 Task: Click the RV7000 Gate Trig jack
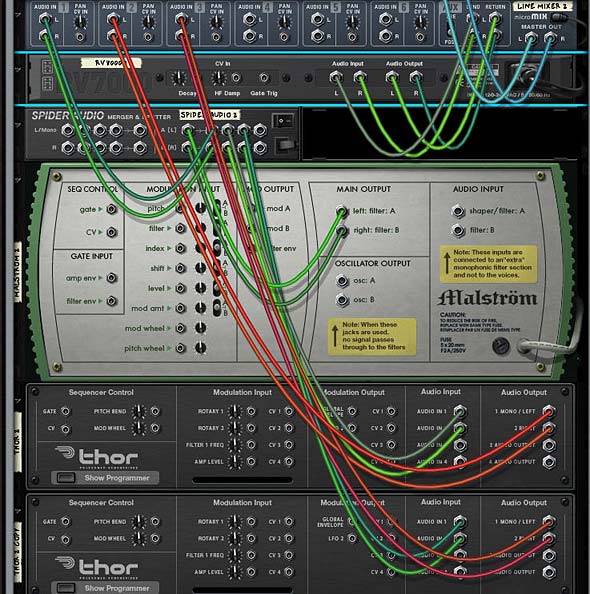[x=264, y=78]
